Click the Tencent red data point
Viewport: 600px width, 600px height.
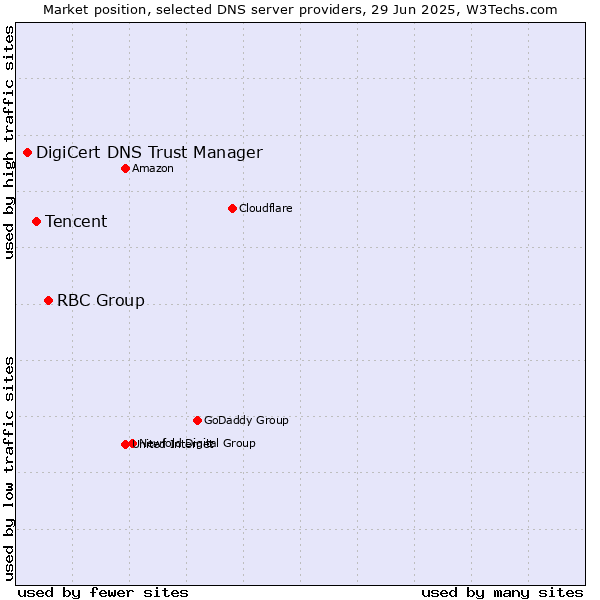tap(36, 222)
